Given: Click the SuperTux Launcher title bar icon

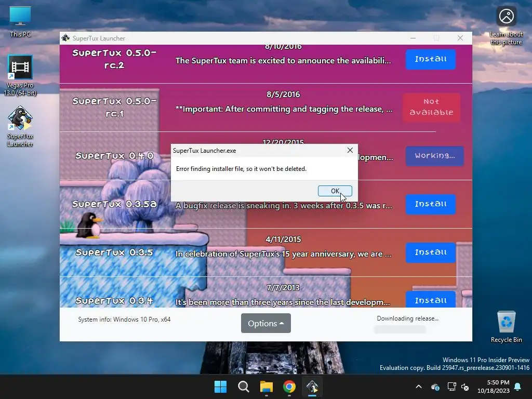Looking at the screenshot, I should point(65,38).
